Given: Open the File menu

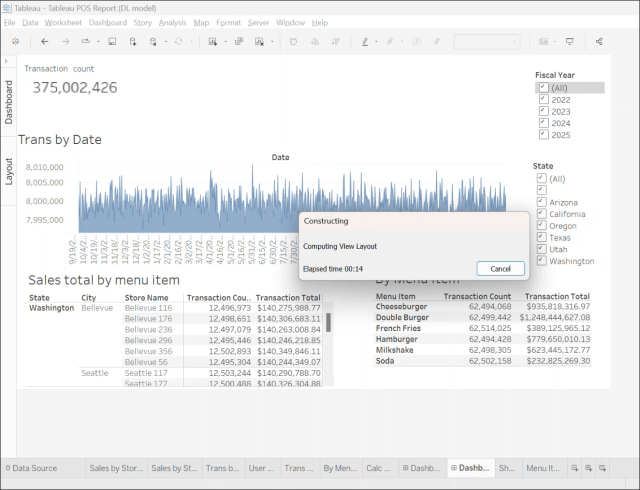Looking at the screenshot, I should coord(9,22).
